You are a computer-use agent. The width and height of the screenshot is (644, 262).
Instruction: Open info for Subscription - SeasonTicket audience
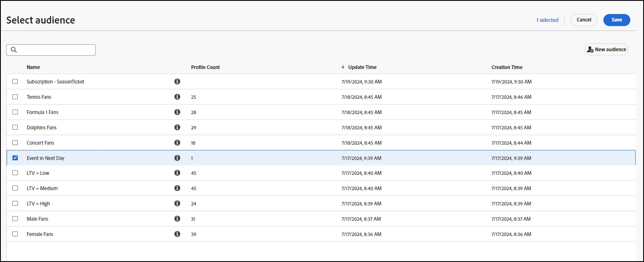click(x=177, y=81)
